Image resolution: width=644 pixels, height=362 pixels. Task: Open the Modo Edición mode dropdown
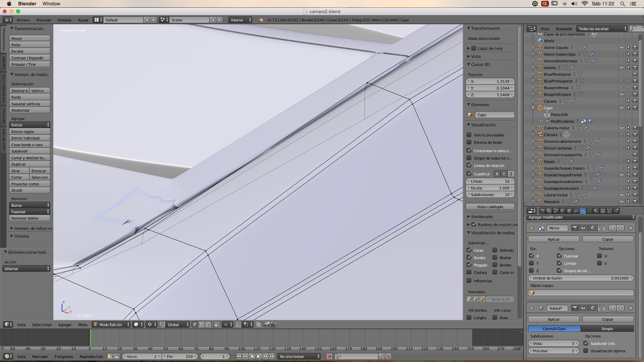pos(111,324)
